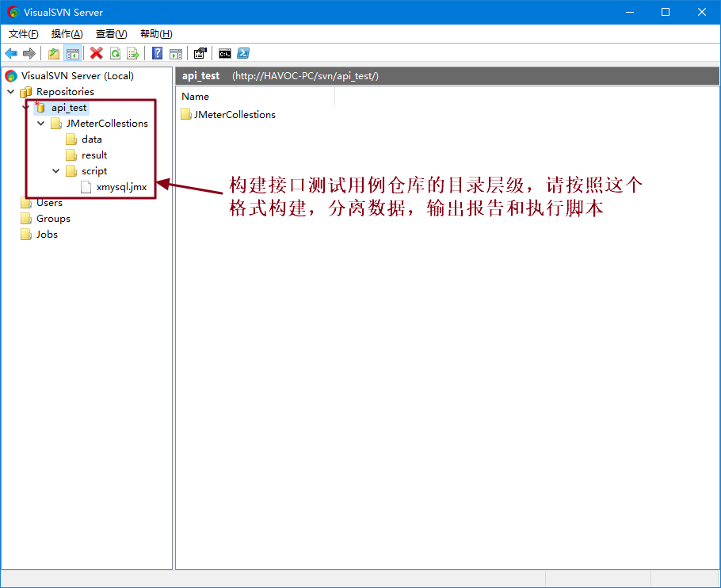Viewport: 721px width, 588px height.
Task: Open the 帮助(H) menu
Action: coord(156,34)
